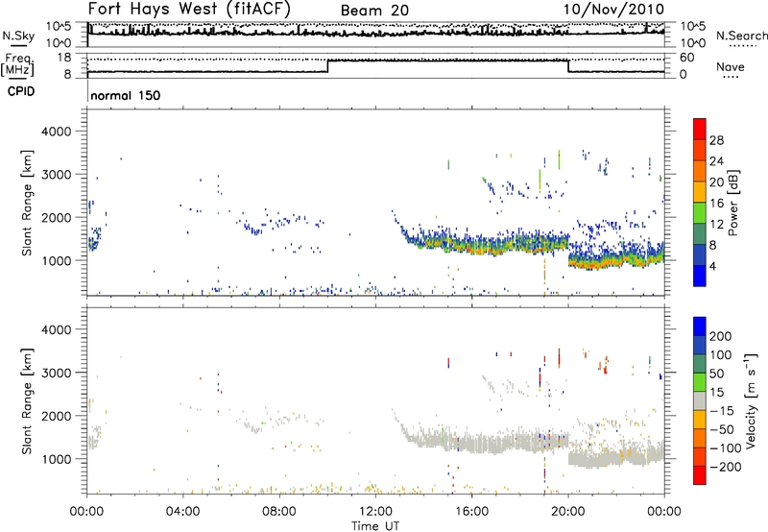Click the '4000' tick on the power panel axis
This screenshot has height=532, width=768.
pos(57,132)
